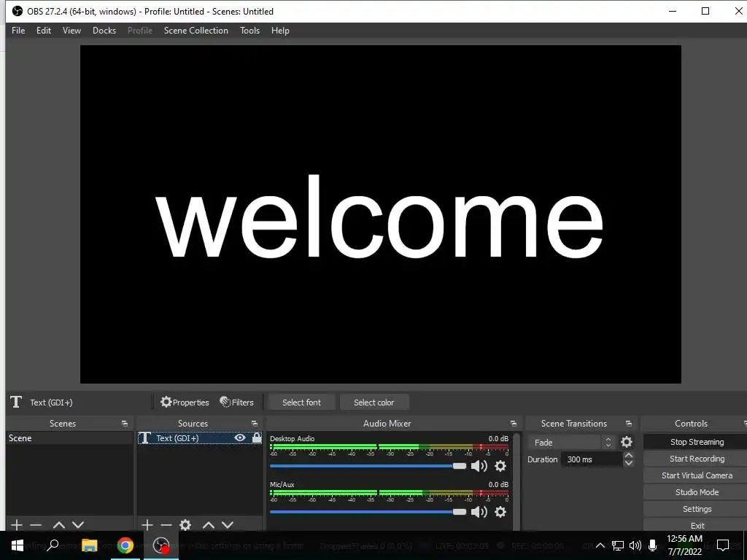Open the Tools menu
Image resolution: width=747 pixels, height=560 pixels.
(x=249, y=31)
